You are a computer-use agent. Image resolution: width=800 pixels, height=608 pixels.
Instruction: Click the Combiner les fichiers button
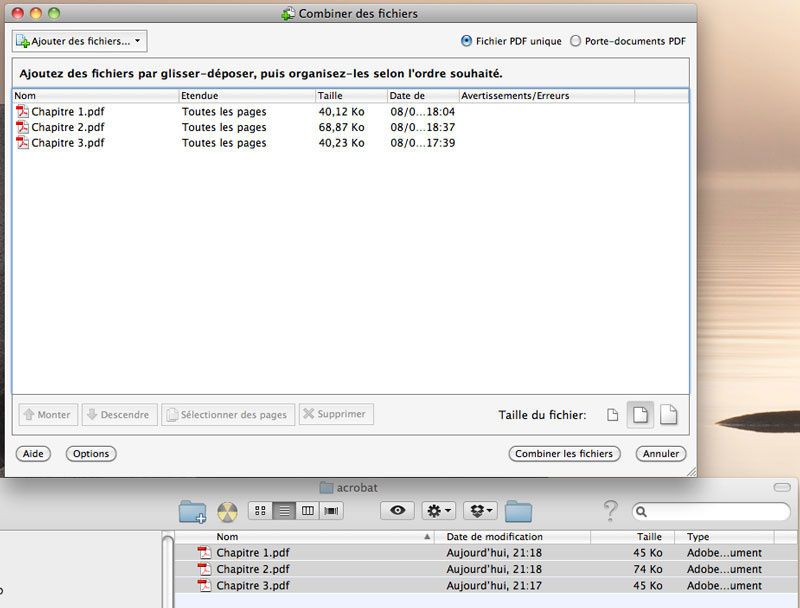(x=564, y=454)
